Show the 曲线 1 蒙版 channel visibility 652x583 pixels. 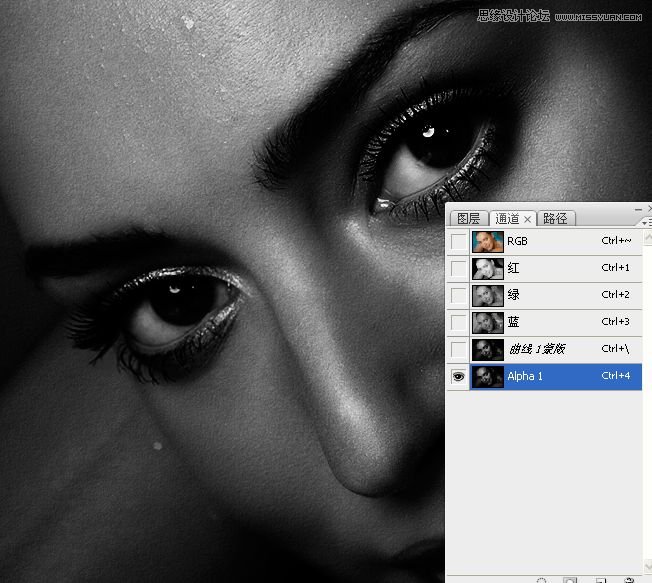pyautogui.click(x=458, y=349)
